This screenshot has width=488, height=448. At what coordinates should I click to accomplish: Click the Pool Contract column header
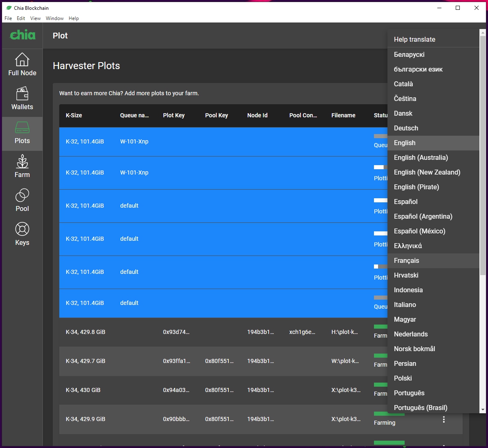tap(303, 115)
